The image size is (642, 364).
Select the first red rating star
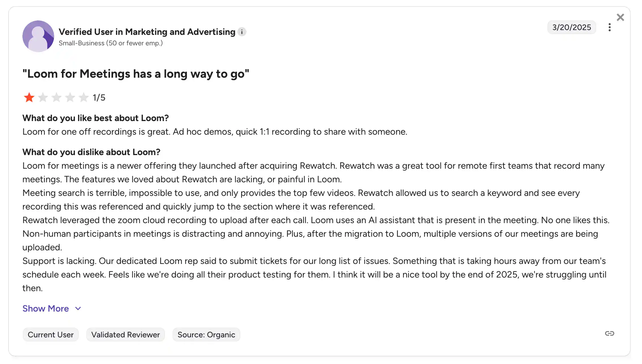pyautogui.click(x=29, y=97)
